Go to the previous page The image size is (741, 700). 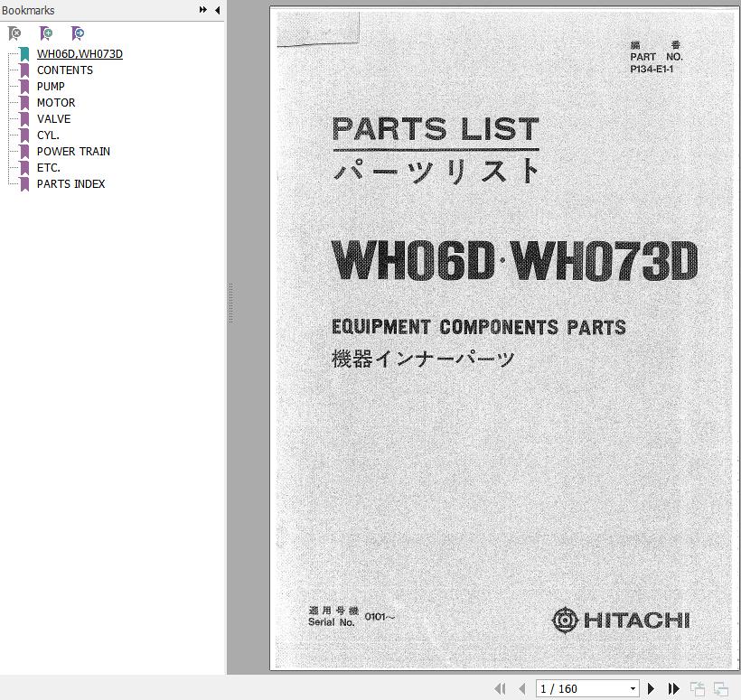[522, 688]
